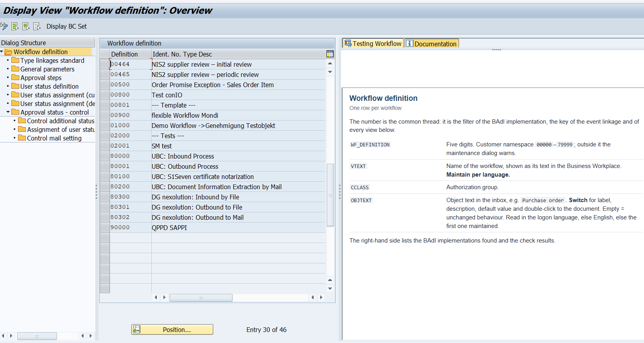
Task: Click the User status definition folder icon
Action: coord(15,86)
